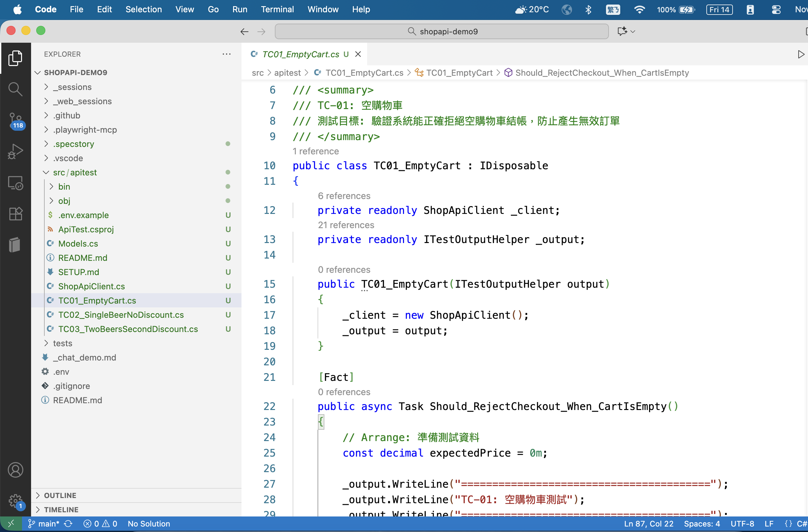This screenshot has height=532, width=808.
Task: Expand the tests folder
Action: (x=63, y=343)
